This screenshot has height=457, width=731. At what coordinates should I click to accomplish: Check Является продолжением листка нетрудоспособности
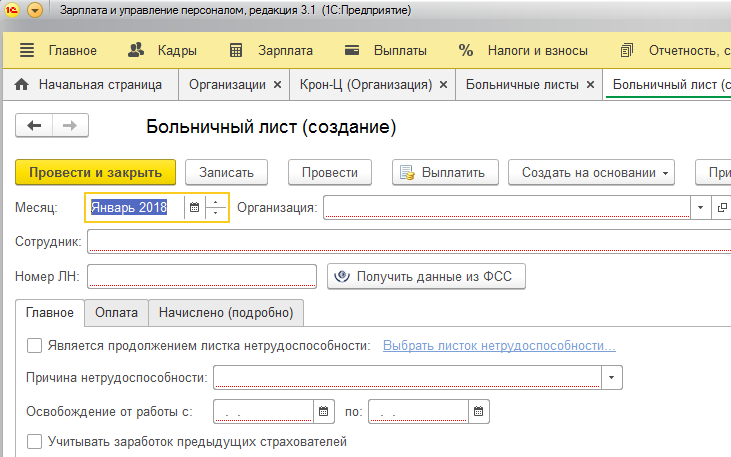coord(34,346)
